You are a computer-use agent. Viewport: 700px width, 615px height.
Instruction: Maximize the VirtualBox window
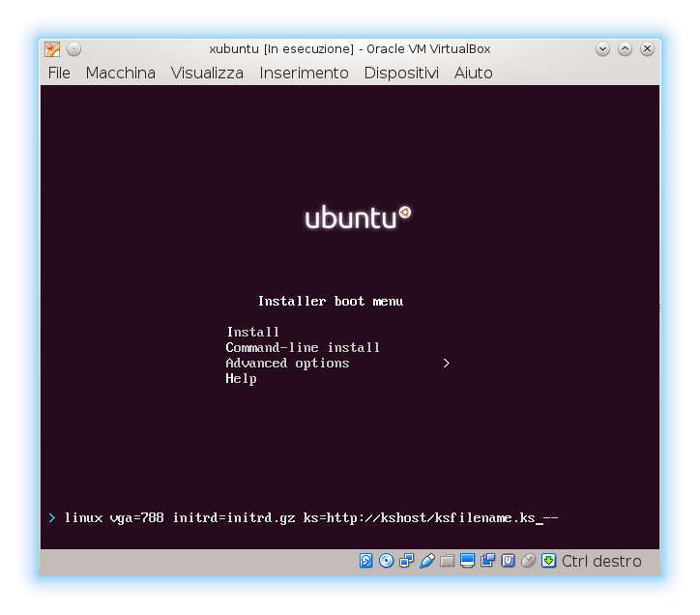(x=625, y=48)
